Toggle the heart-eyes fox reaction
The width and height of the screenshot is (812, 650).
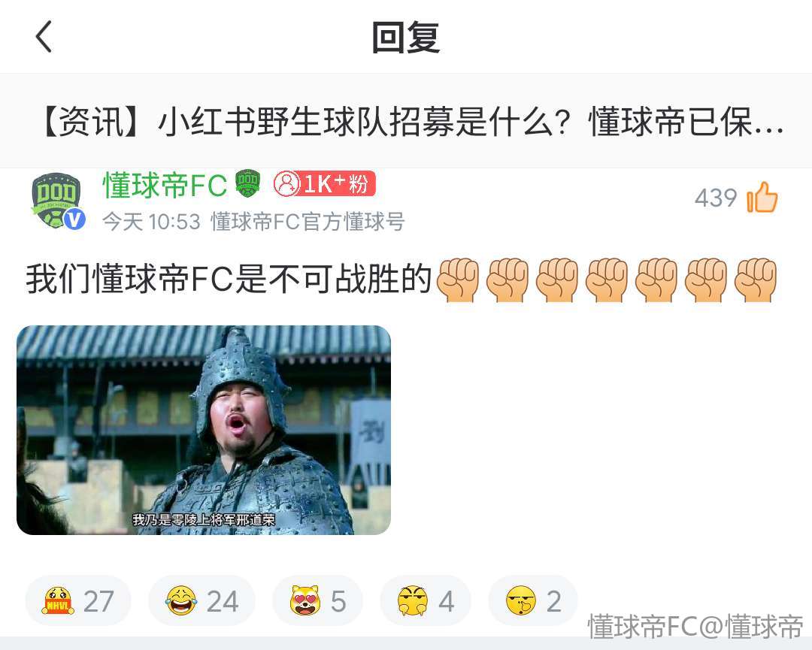point(317,601)
